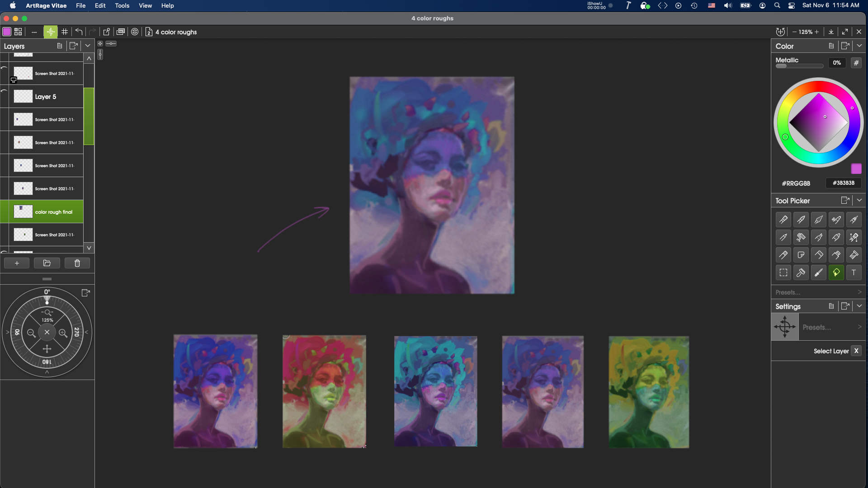The width and height of the screenshot is (868, 488).
Task: Add a new layer group folder
Action: (47, 263)
